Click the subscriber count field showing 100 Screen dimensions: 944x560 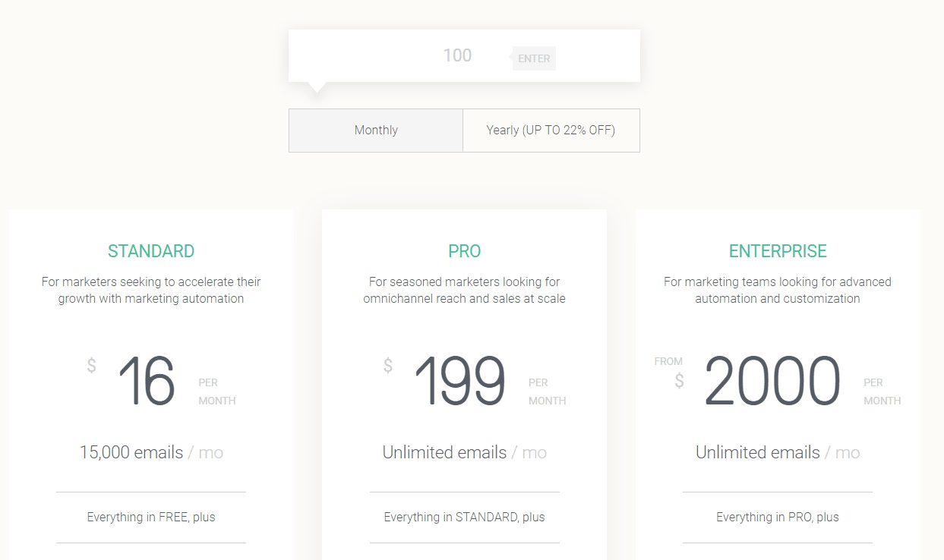[x=457, y=56]
